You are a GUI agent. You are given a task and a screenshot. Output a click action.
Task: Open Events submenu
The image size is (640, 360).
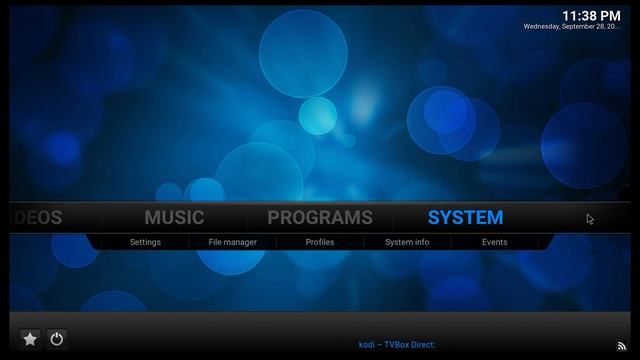pos(495,242)
